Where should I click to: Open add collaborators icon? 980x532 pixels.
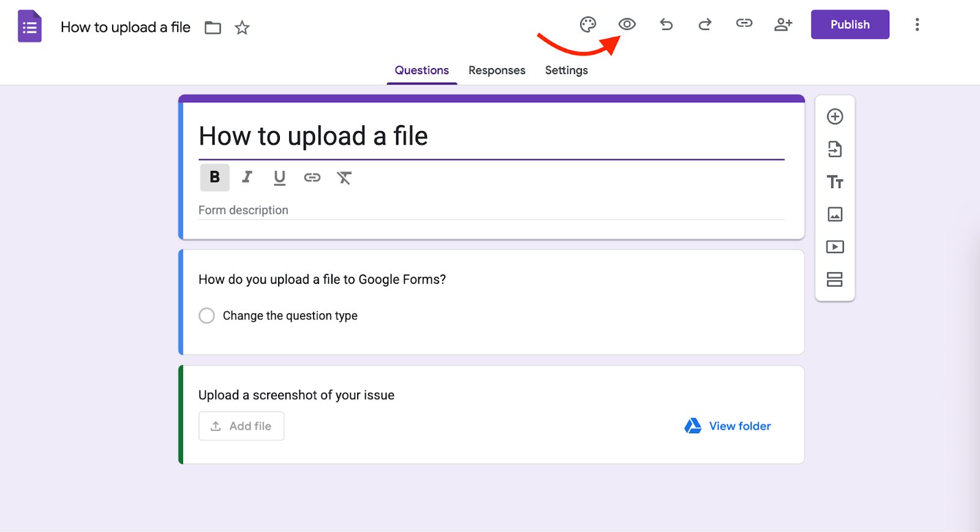coord(783,25)
